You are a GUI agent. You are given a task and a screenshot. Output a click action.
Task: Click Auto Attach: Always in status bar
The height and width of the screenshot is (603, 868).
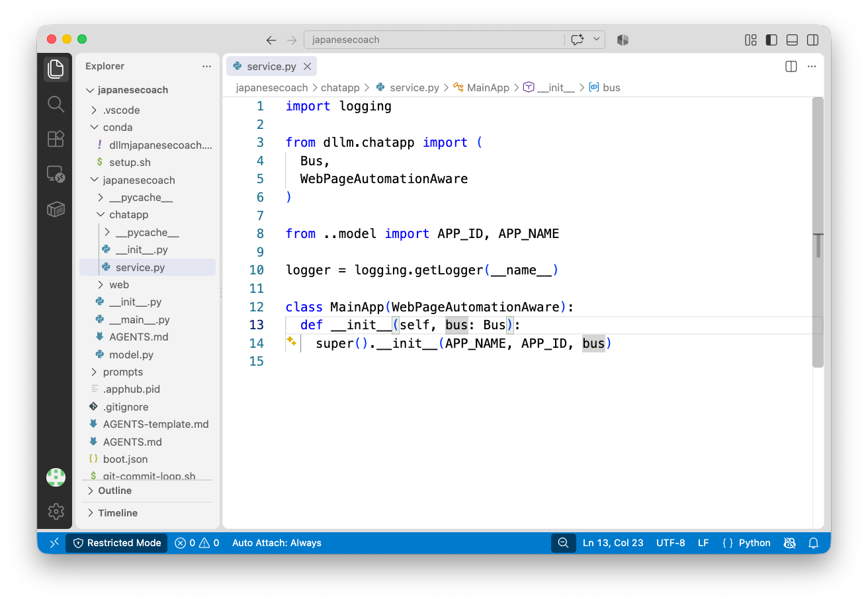tap(277, 543)
